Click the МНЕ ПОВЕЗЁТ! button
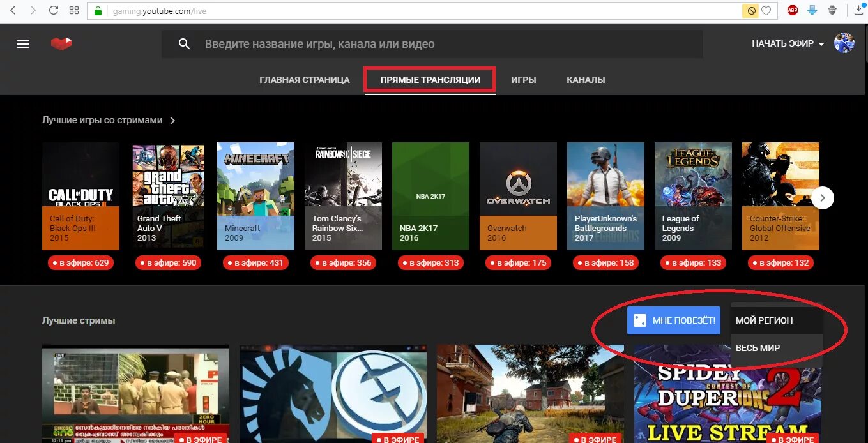This screenshot has height=443, width=868. [674, 320]
